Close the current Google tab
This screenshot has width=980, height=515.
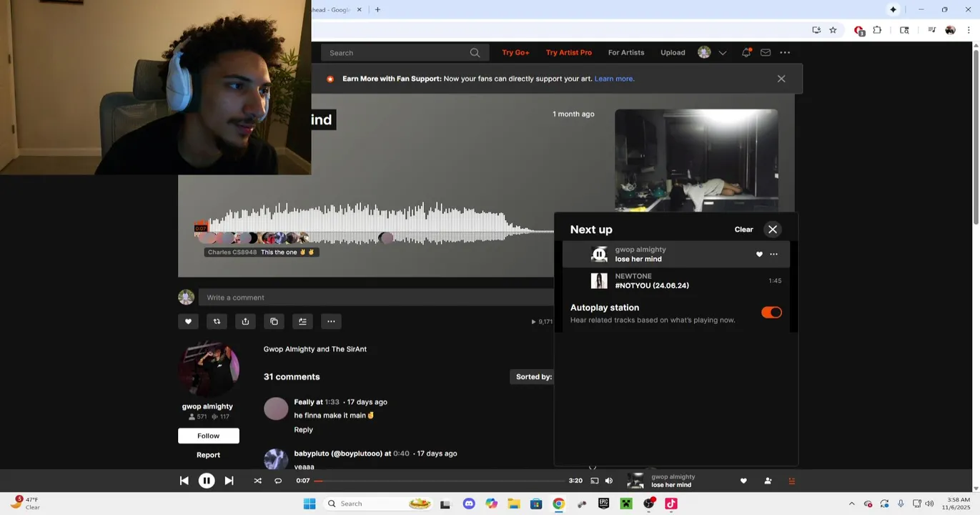(x=360, y=10)
